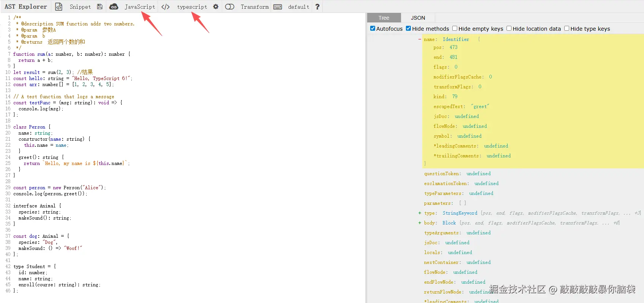The height and width of the screenshot is (303, 644).
Task: Switch to the JSON tab
Action: point(418,18)
